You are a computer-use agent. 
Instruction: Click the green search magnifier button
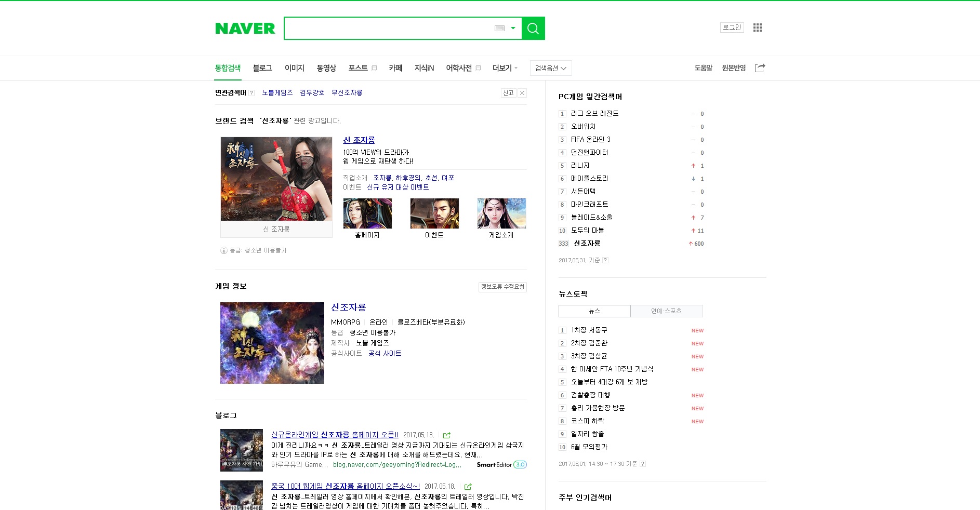(x=533, y=28)
